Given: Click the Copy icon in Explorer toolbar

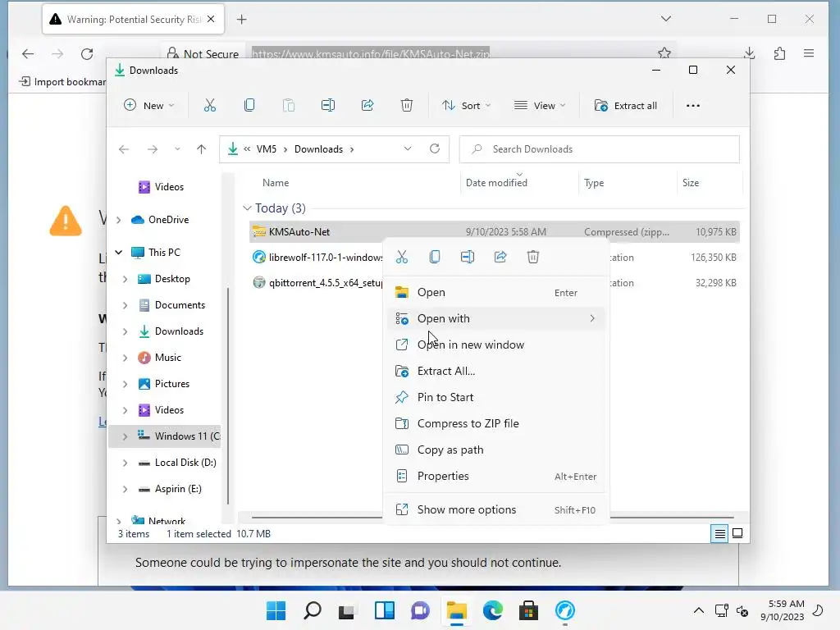Looking at the screenshot, I should tap(249, 106).
